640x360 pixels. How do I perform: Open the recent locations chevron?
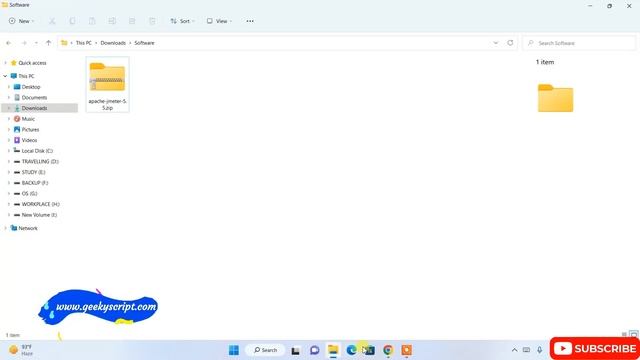pyautogui.click(x=36, y=43)
